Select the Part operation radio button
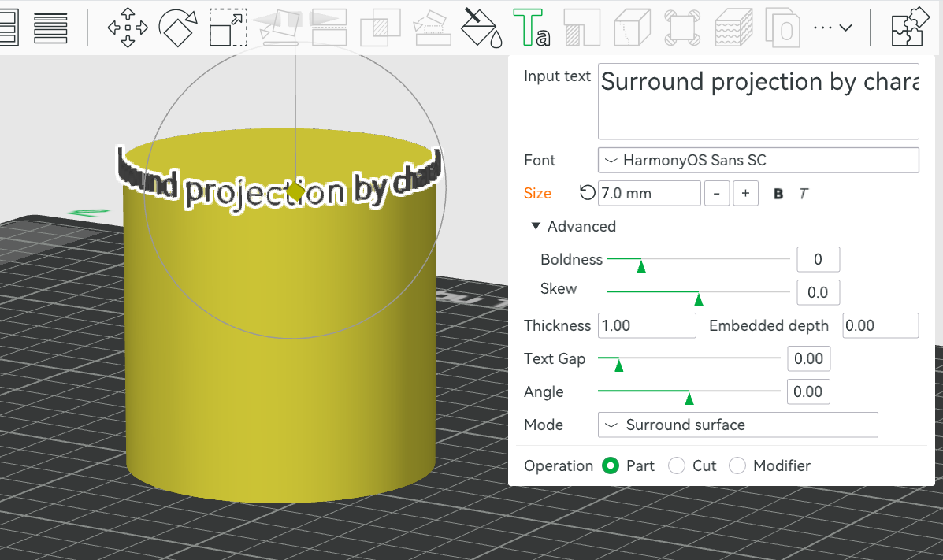The width and height of the screenshot is (943, 560). 611,465
